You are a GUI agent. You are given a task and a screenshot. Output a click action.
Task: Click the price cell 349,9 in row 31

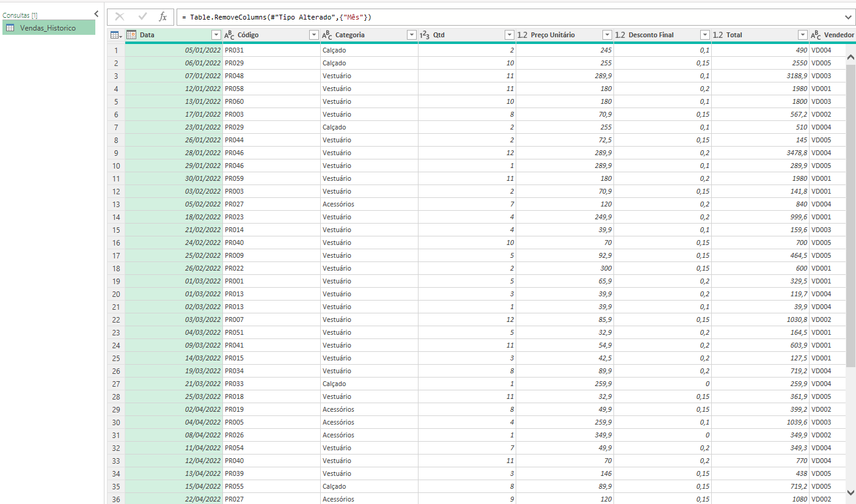pyautogui.click(x=565, y=435)
